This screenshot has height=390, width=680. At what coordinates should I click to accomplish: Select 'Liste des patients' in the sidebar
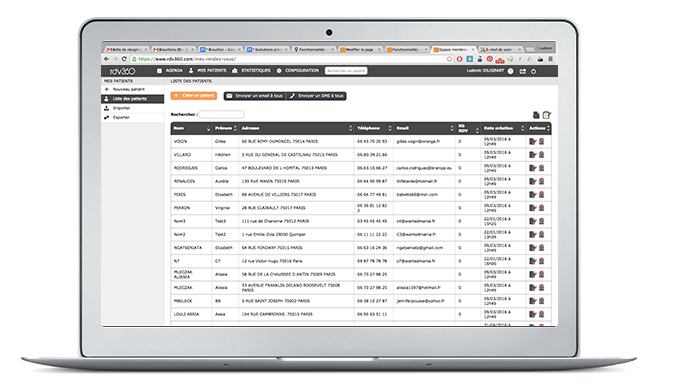pyautogui.click(x=133, y=99)
